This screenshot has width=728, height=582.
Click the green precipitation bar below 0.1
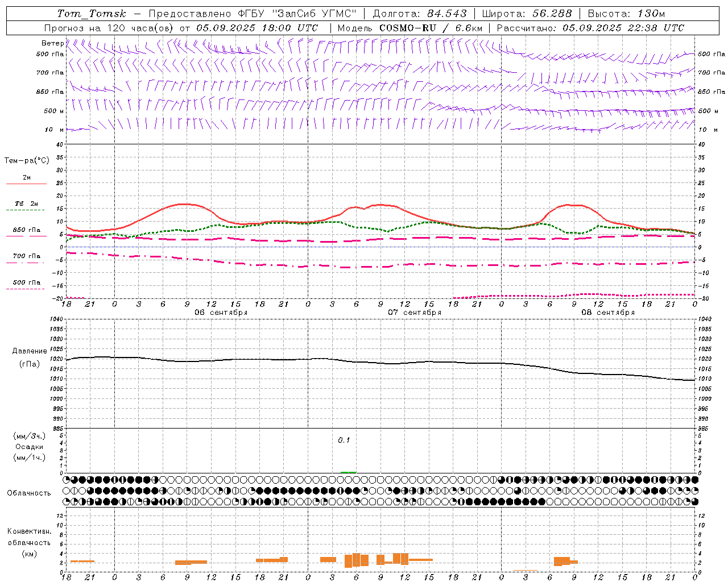[348, 472]
